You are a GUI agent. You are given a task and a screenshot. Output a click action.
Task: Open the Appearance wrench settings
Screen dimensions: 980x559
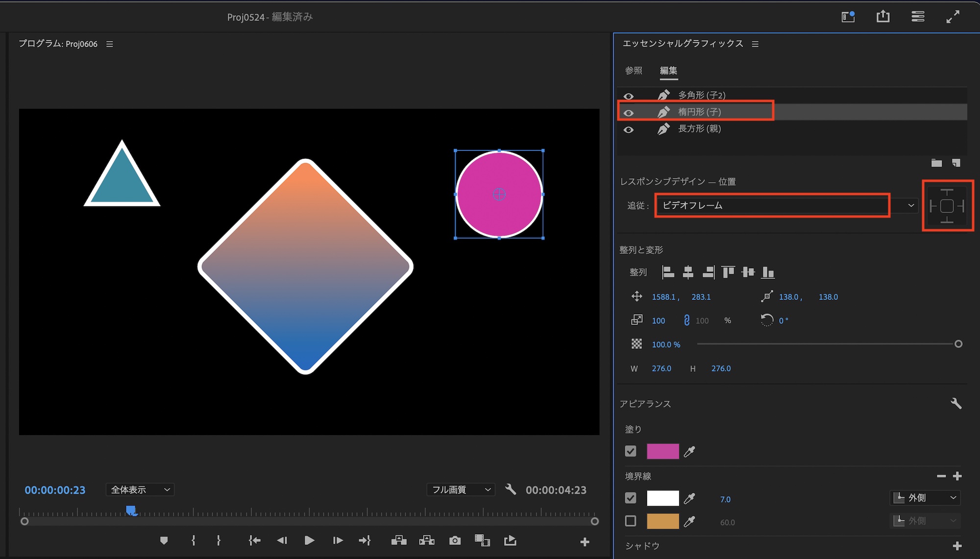coord(956,403)
